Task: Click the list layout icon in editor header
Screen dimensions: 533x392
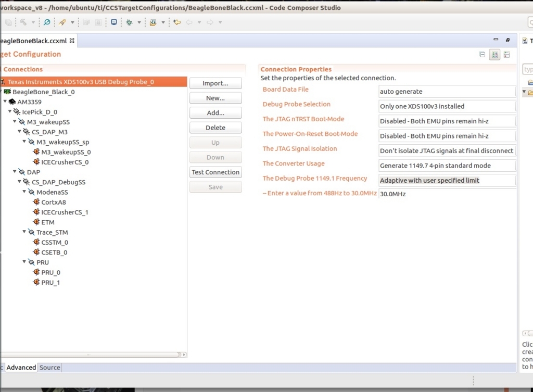Action: click(x=507, y=54)
